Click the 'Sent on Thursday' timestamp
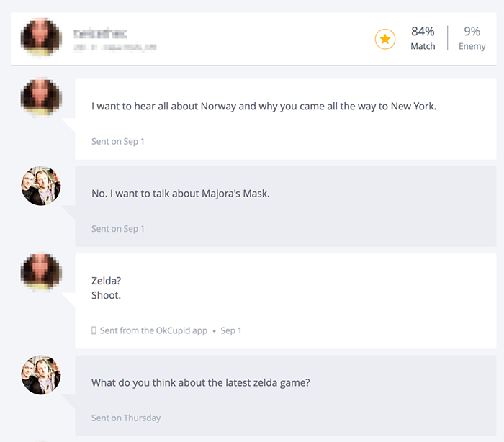The width and height of the screenshot is (504, 442). pos(126,418)
